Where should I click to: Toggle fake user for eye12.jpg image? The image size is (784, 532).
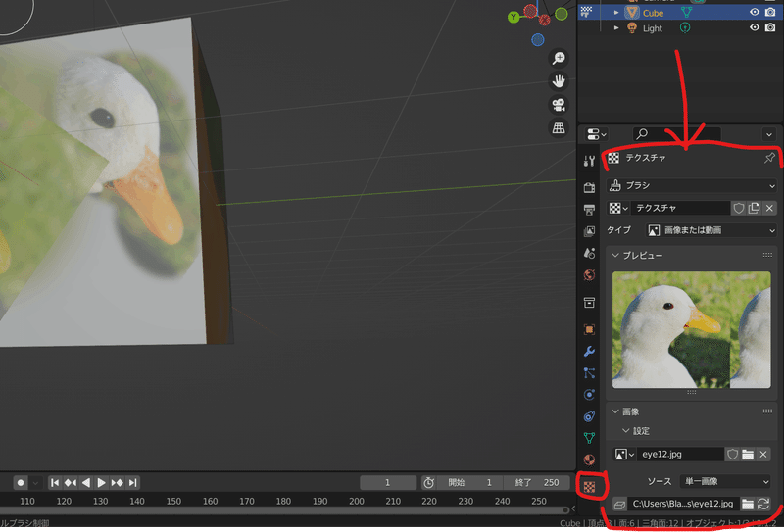pos(732,454)
